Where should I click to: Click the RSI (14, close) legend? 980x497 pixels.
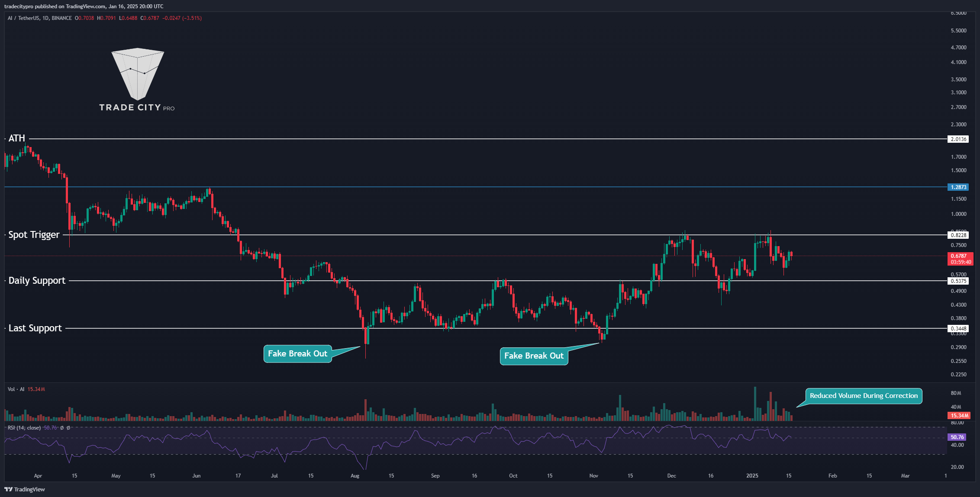pyautogui.click(x=24, y=428)
